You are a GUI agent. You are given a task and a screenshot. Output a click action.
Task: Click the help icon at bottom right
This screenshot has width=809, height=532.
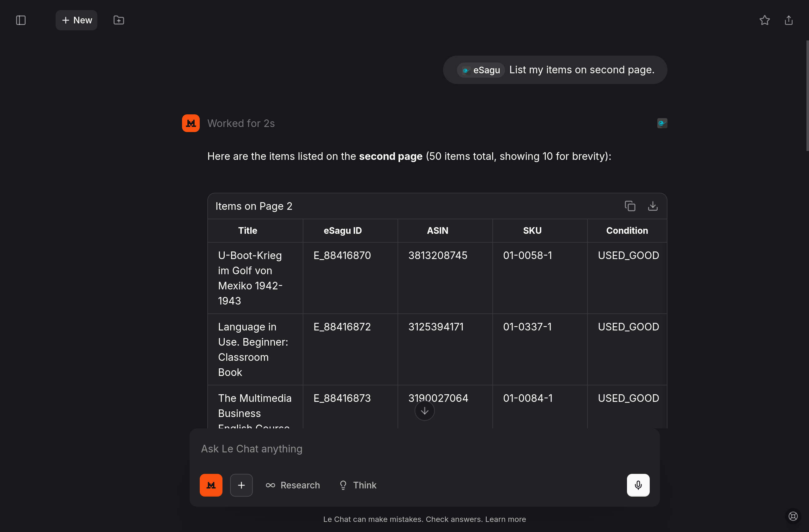(x=793, y=517)
